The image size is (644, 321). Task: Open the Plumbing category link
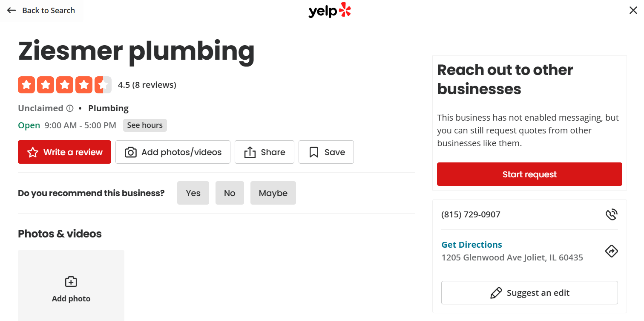point(108,108)
